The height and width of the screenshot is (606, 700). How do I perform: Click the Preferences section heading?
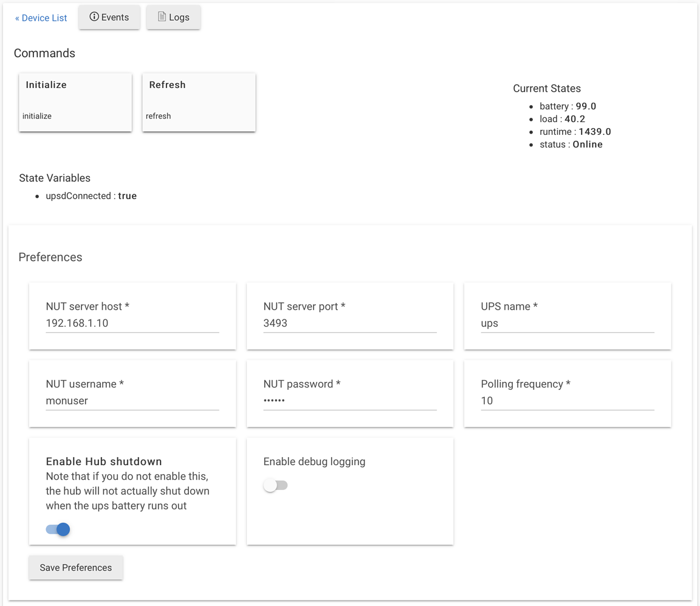tap(50, 257)
